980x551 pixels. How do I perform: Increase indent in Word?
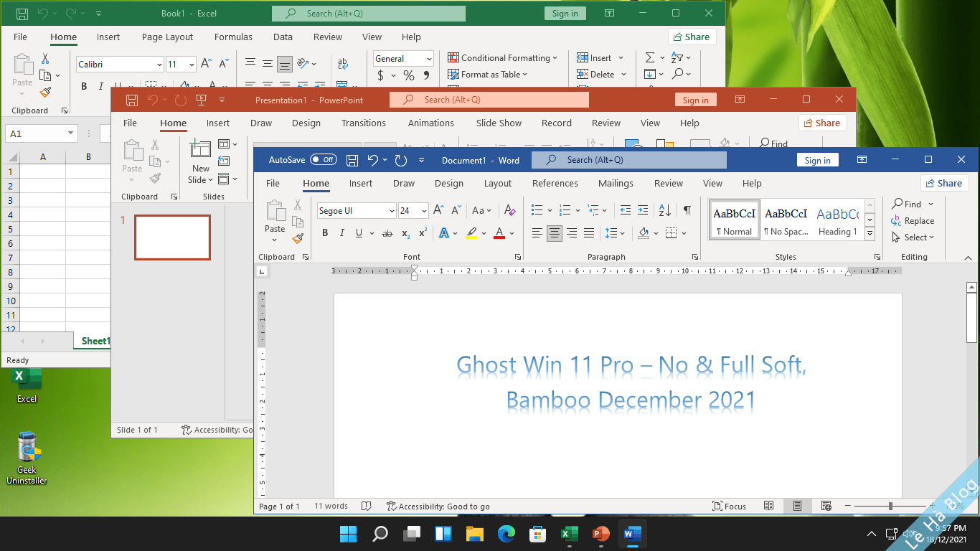coord(643,210)
